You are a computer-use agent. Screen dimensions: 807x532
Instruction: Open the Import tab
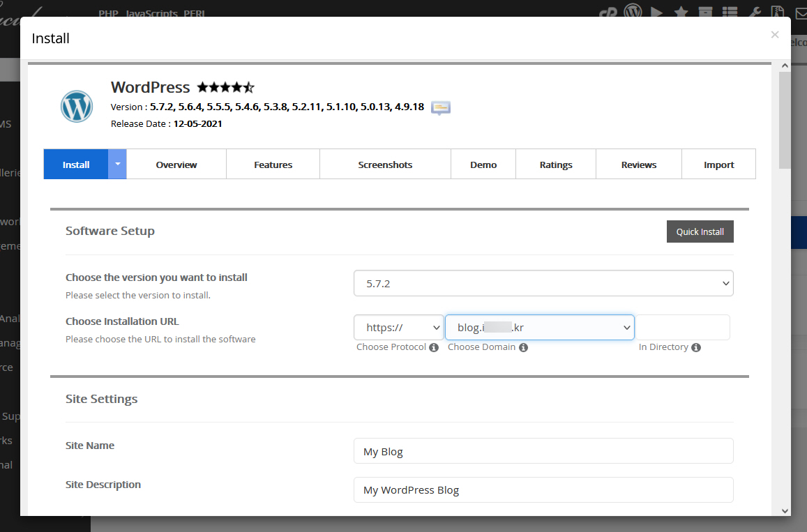pos(718,164)
